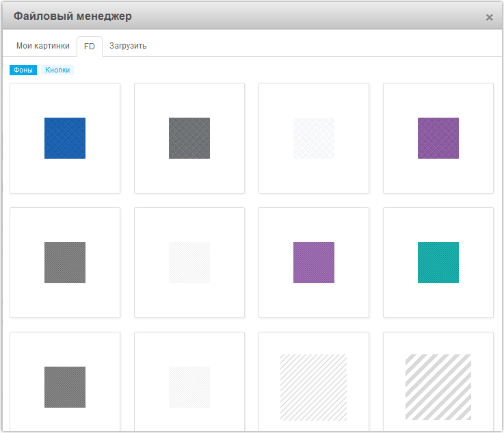The width and height of the screenshot is (504, 433).
Task: Select the white pattern in first row
Action: (314, 138)
